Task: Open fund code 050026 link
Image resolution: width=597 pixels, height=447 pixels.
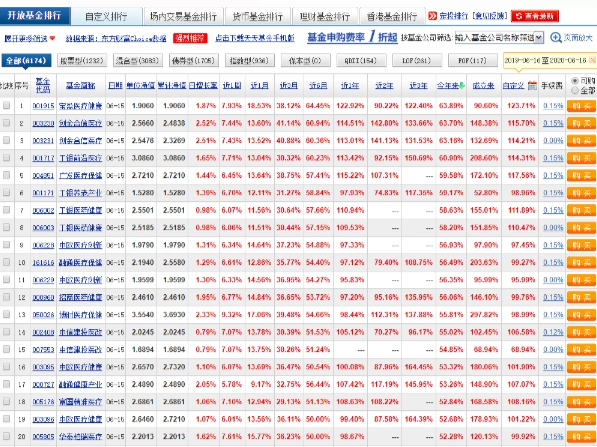Action: pyautogui.click(x=43, y=314)
